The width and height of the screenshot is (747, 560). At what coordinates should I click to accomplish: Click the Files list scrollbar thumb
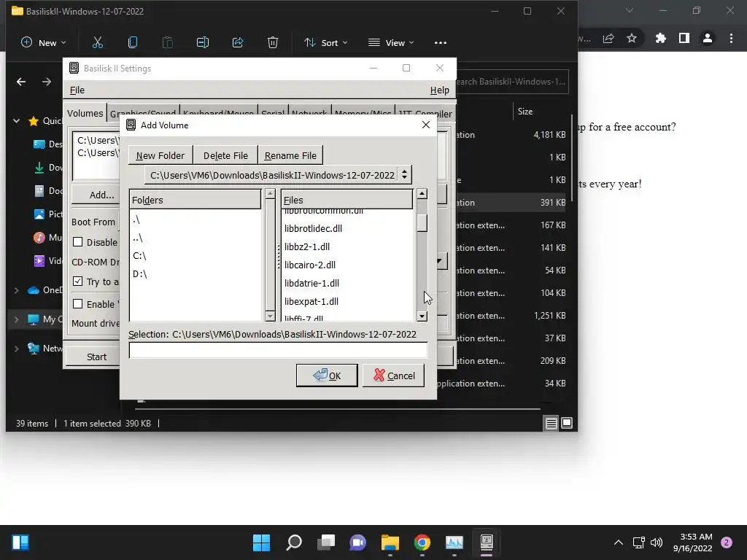point(422,223)
